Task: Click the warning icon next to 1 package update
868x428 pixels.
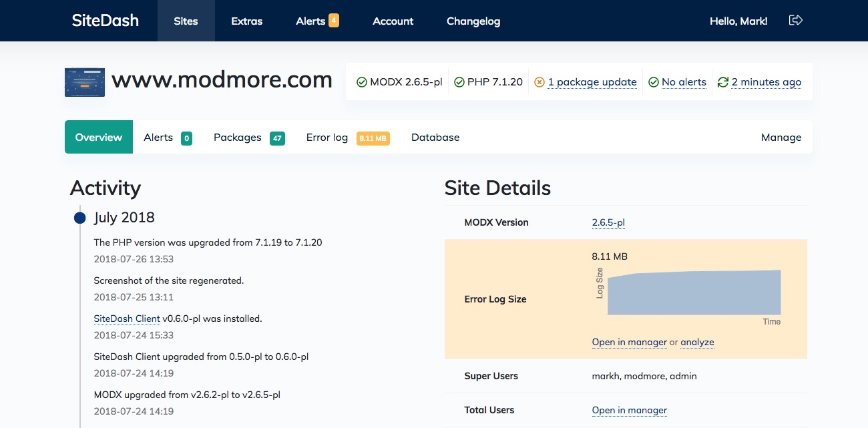Action: click(539, 81)
